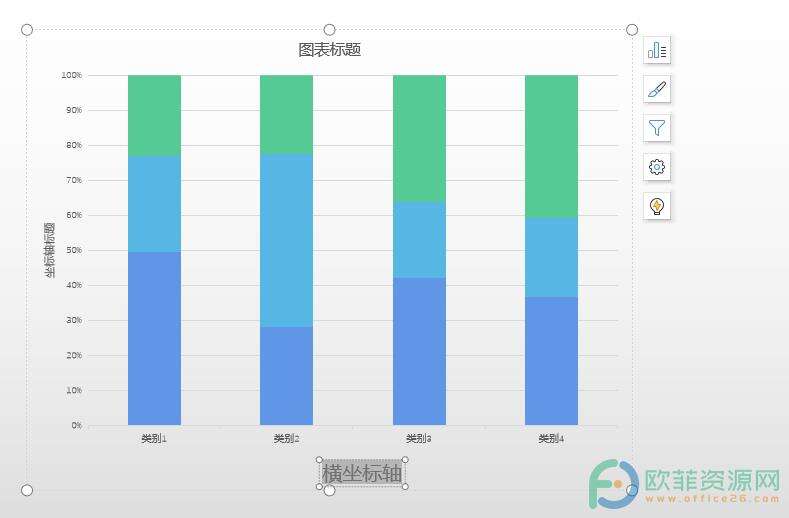Select the light blue segment of 类别4 bar
789x518 pixels.
coord(551,257)
